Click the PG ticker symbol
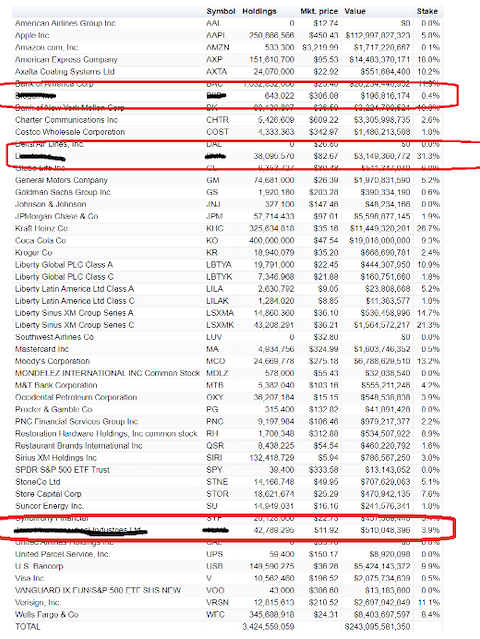Screen dimensions: 480x639 pyautogui.click(x=212, y=409)
